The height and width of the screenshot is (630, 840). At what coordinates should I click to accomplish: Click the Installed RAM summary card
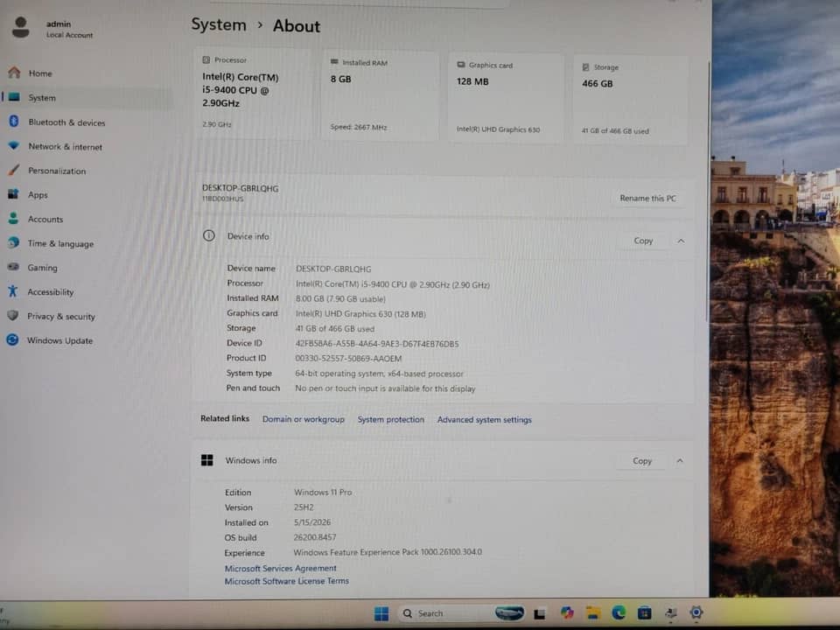click(379, 96)
